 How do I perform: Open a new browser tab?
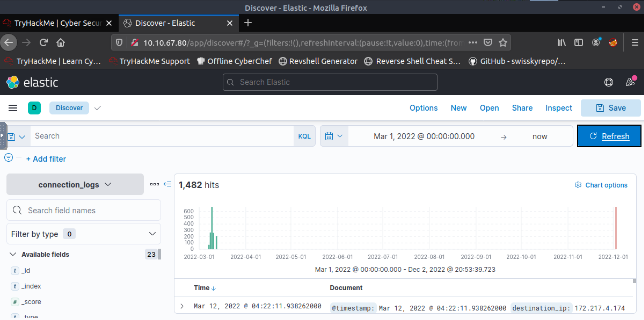coord(248,23)
